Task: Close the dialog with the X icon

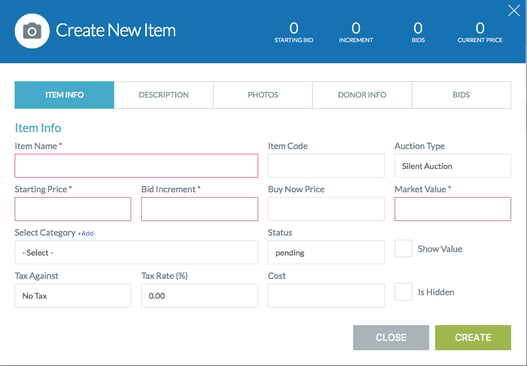Action: (514, 10)
